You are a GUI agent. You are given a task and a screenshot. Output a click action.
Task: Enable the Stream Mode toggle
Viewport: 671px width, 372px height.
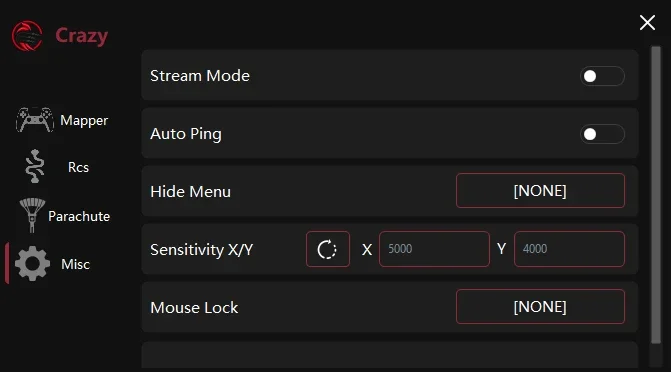click(602, 76)
